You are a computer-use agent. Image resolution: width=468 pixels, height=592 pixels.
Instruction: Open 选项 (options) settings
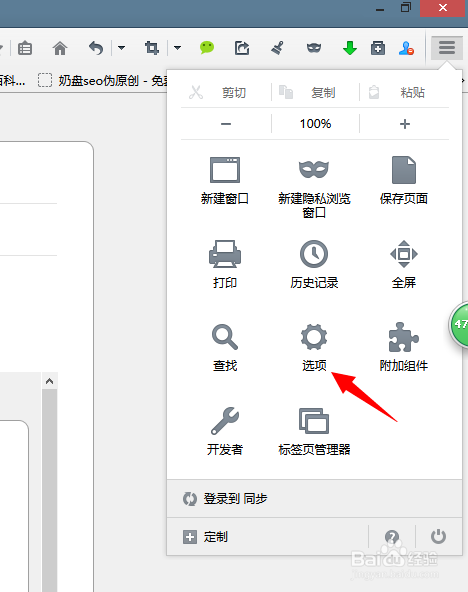point(314,347)
